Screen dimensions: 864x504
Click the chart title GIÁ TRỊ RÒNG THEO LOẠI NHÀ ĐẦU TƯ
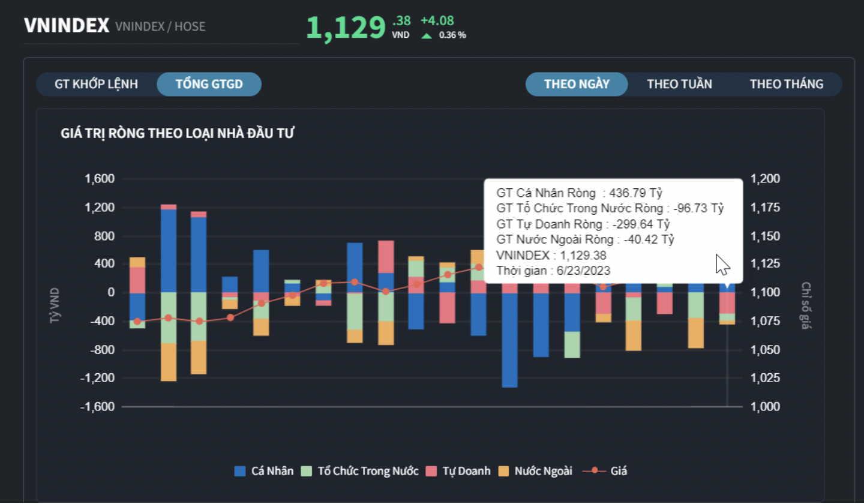tap(178, 133)
